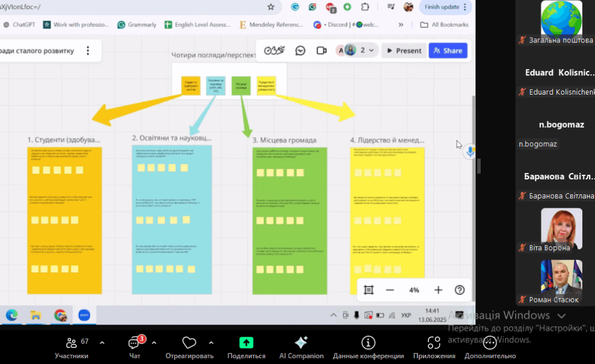Open Grammarly bookmark
The width and height of the screenshot is (595, 364).
coord(137,24)
